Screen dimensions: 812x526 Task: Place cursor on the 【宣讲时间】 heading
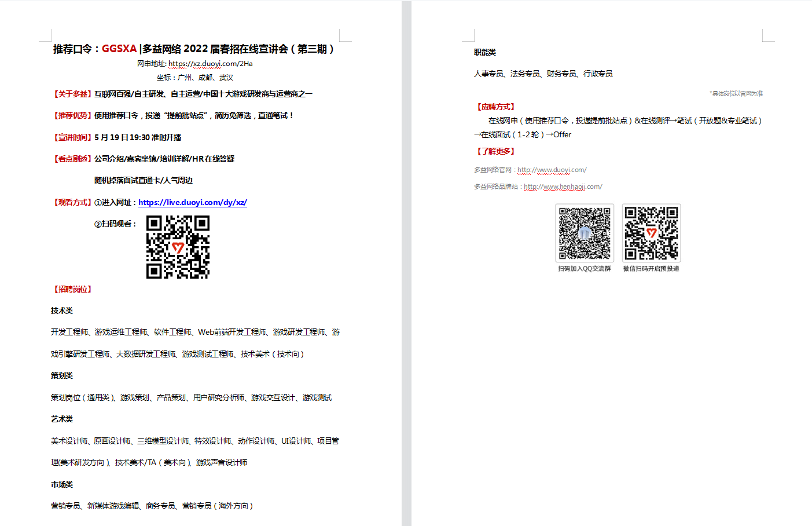click(x=72, y=137)
